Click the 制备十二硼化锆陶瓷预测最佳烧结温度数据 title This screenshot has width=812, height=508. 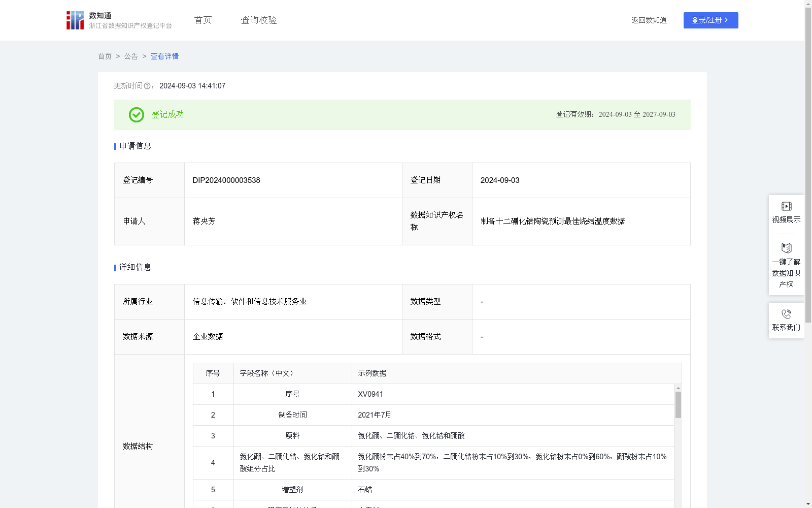(x=553, y=221)
